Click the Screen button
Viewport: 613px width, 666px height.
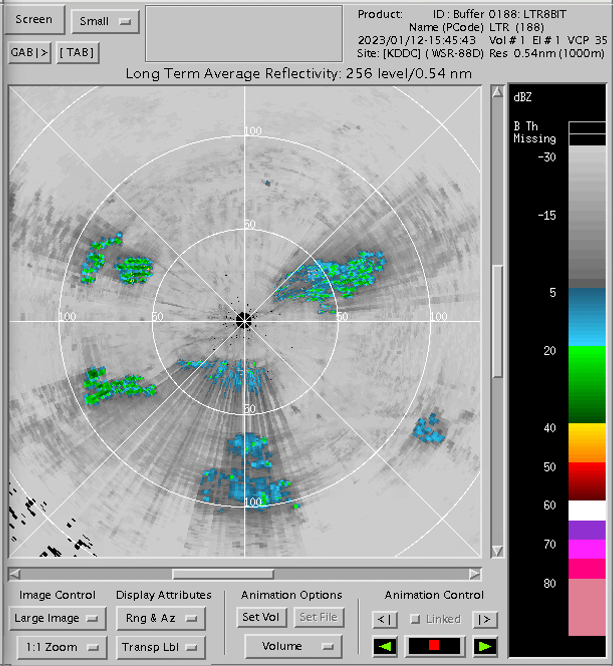click(34, 20)
